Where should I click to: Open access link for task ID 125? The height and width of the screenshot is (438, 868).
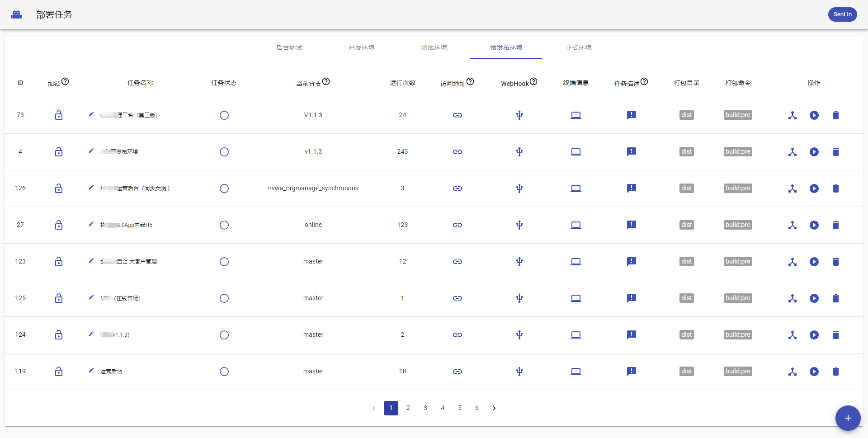458,298
